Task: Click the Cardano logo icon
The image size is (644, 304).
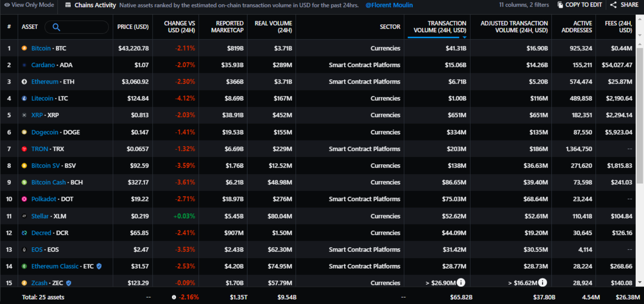Action: pos(24,65)
